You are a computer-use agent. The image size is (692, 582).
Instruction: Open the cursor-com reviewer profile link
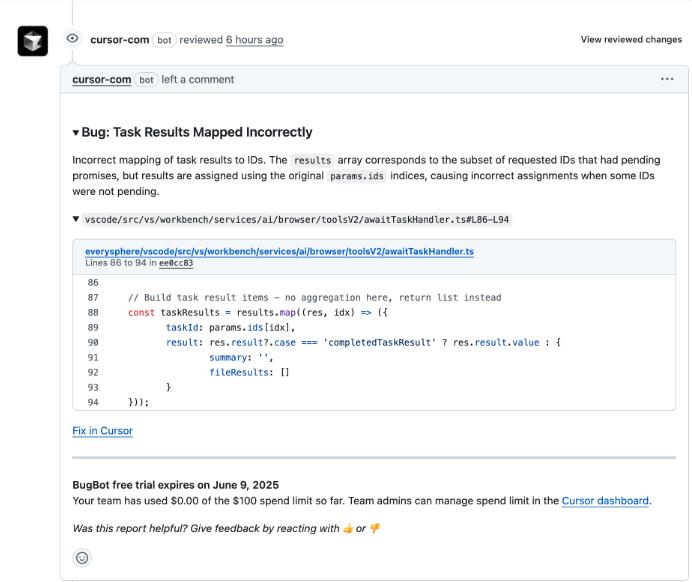click(x=119, y=40)
